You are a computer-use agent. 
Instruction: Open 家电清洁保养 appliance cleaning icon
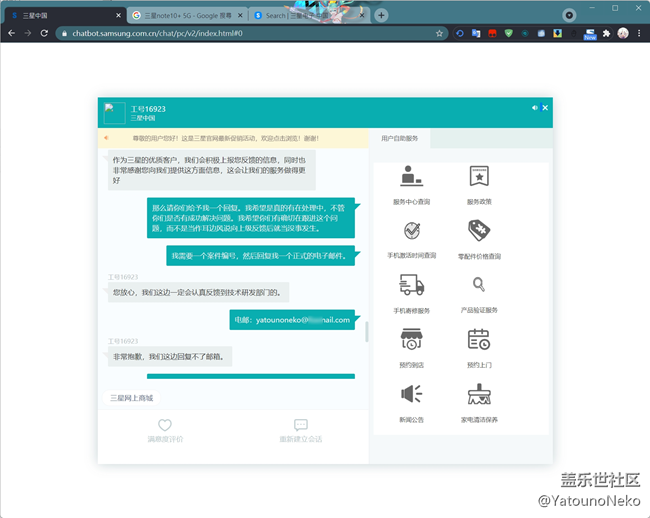479,394
